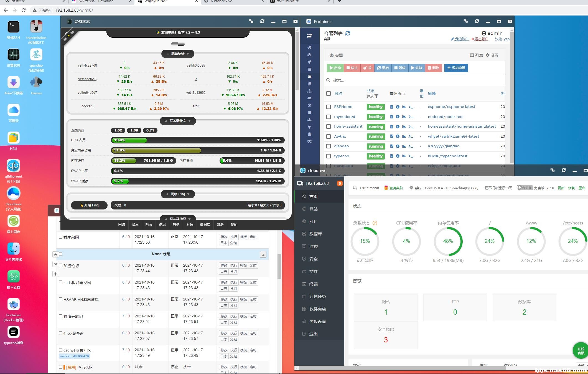Launch the 终端SSH terminal icon

13,27
